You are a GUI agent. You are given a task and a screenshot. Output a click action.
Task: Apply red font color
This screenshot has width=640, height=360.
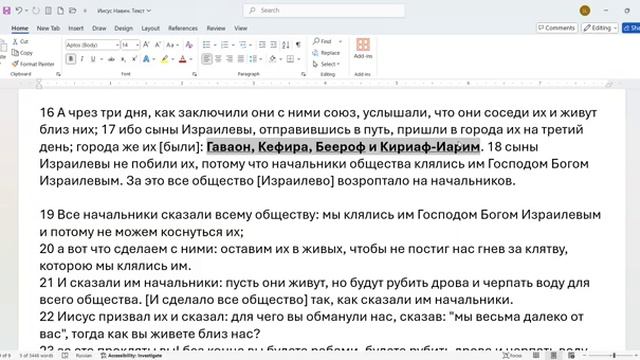point(182,59)
